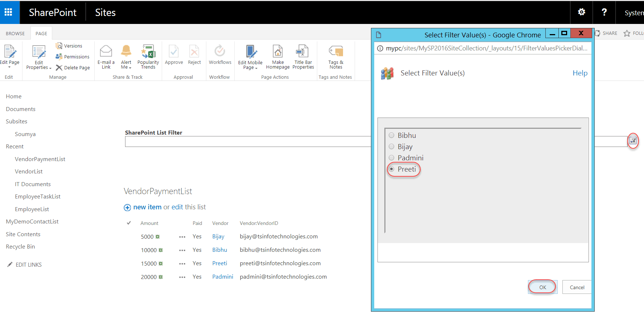Screen dimensions: 644x316
Task: Expand the Edit Properties dropdown arrow
Action: click(50, 68)
